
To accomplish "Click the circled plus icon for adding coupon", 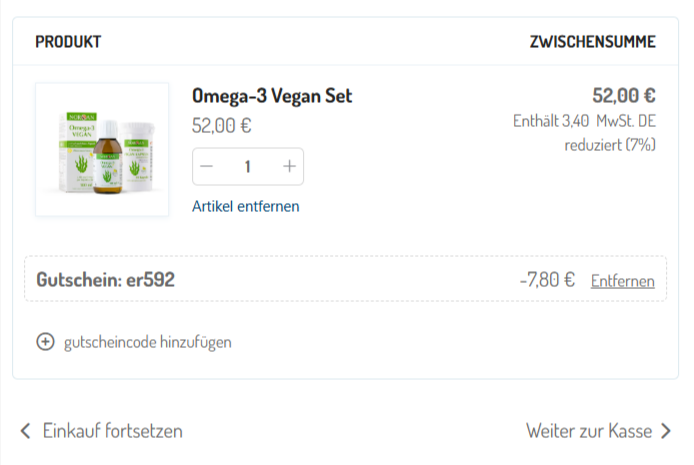I will pyautogui.click(x=45, y=342).
